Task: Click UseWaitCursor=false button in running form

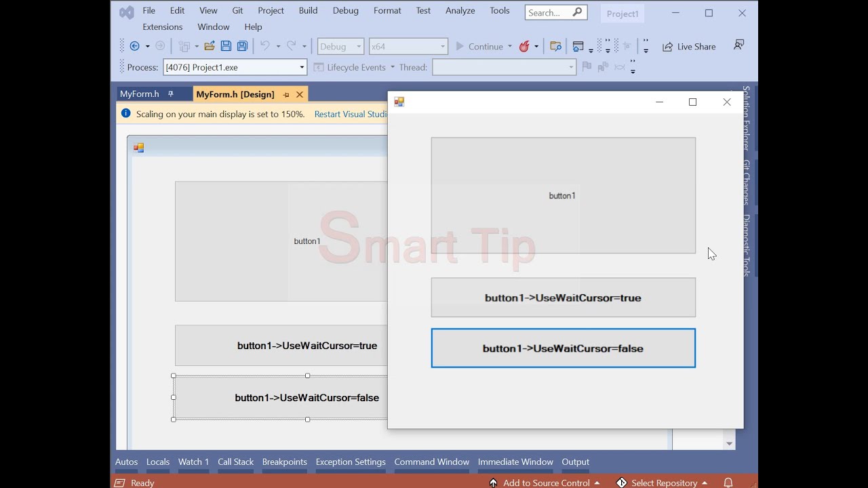Action: [563, 348]
